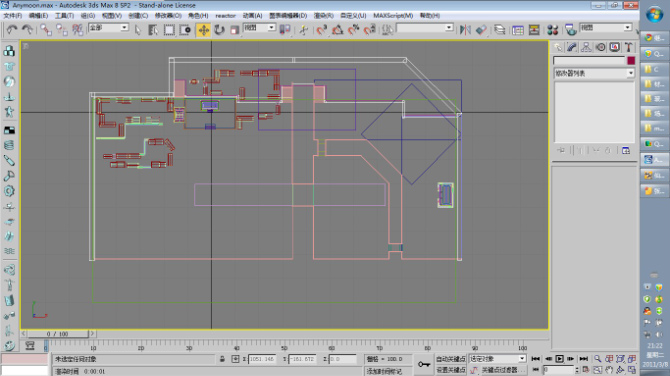Activate the Select and Rotate tool
This screenshot has width=670, height=376.
(x=219, y=30)
